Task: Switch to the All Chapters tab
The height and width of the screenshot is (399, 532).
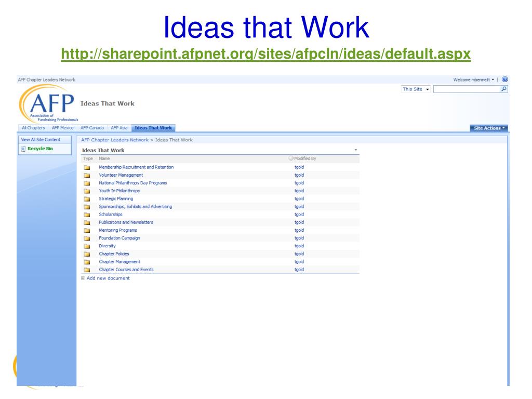Action: coord(33,128)
